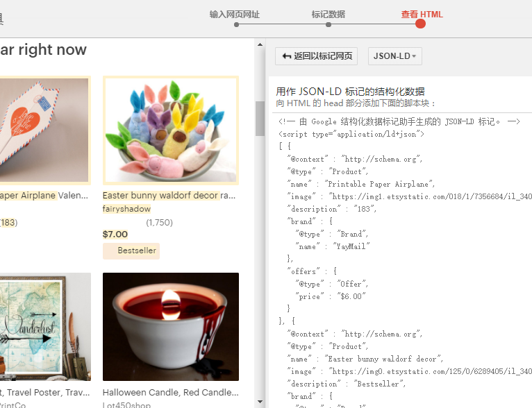Click the "name" : "Printable Paper Airplane" code line

click(x=361, y=184)
